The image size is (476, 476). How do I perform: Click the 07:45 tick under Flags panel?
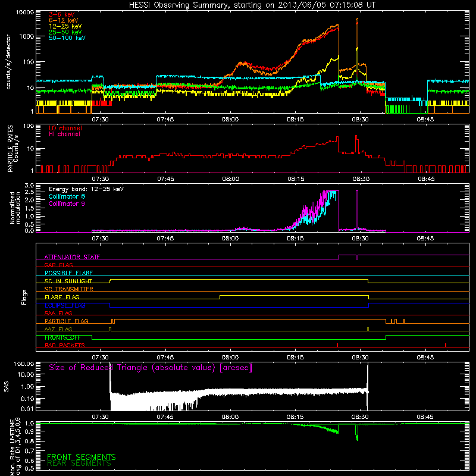(165, 358)
